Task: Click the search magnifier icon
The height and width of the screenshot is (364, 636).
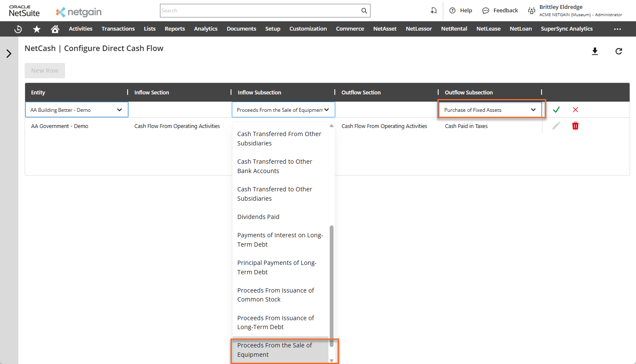Action: (364, 11)
